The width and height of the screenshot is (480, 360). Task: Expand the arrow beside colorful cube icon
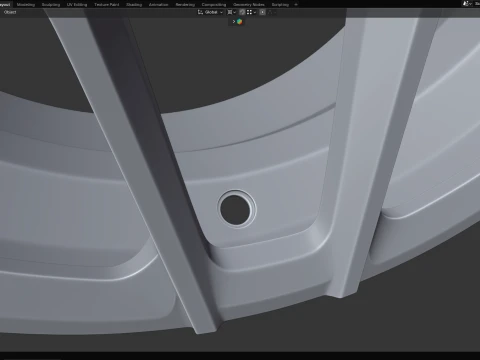coord(234,21)
